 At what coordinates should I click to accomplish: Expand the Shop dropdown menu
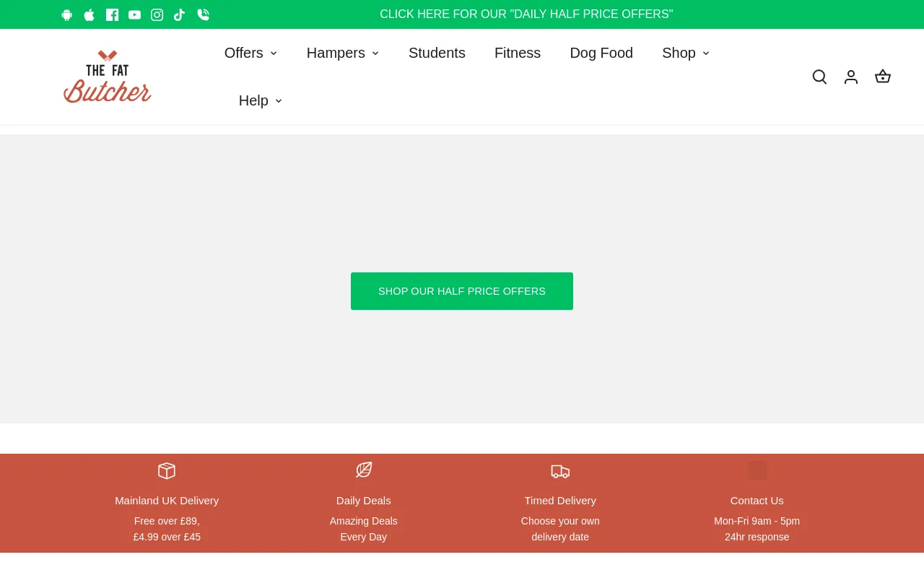click(x=685, y=53)
